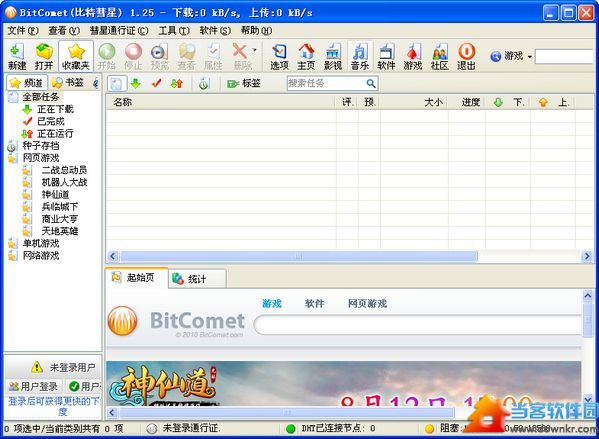Open 兵临城下 in the sidebar
This screenshot has width=599, height=439.
60,207
